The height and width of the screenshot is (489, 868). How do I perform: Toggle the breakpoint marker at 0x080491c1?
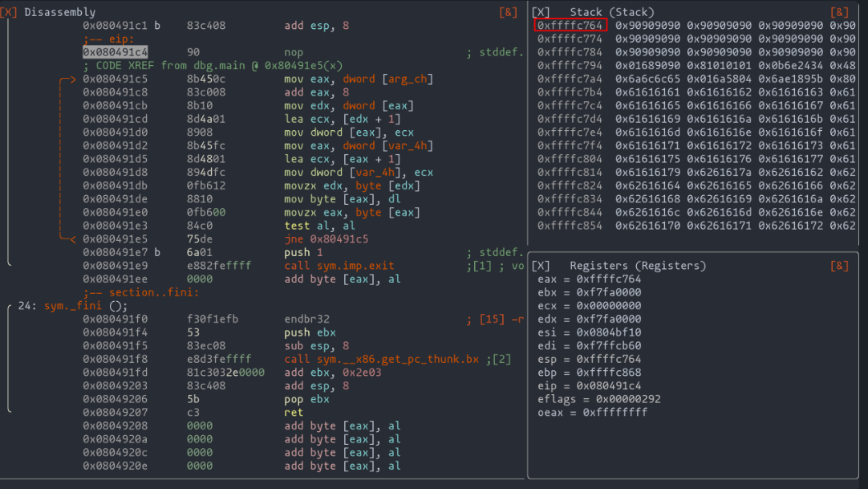point(157,26)
